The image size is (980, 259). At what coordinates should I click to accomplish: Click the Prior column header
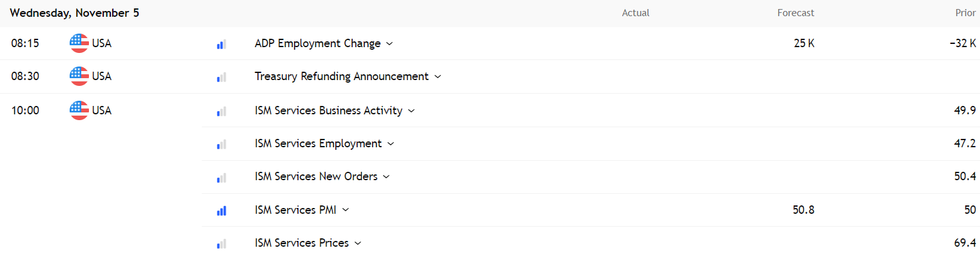tap(965, 13)
